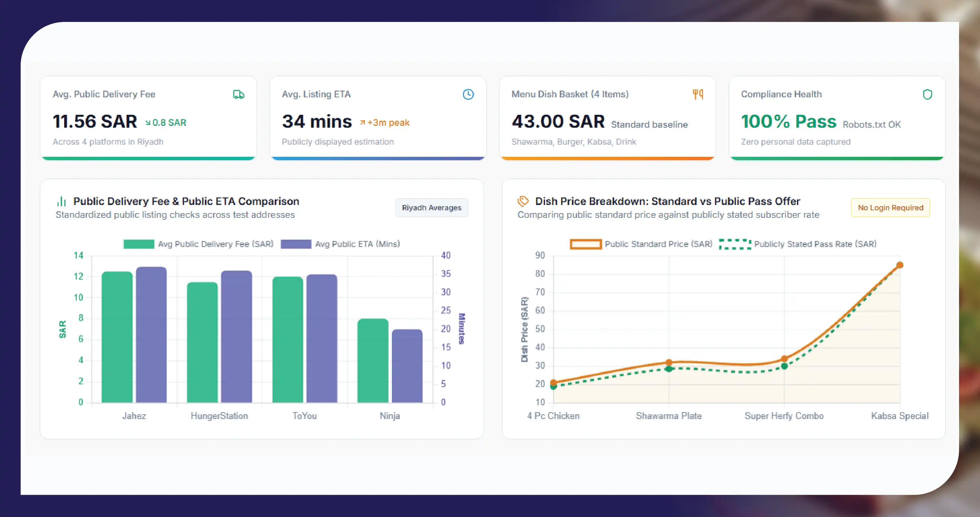
Task: Click the clock icon on Listing ETA card
Action: (x=468, y=94)
